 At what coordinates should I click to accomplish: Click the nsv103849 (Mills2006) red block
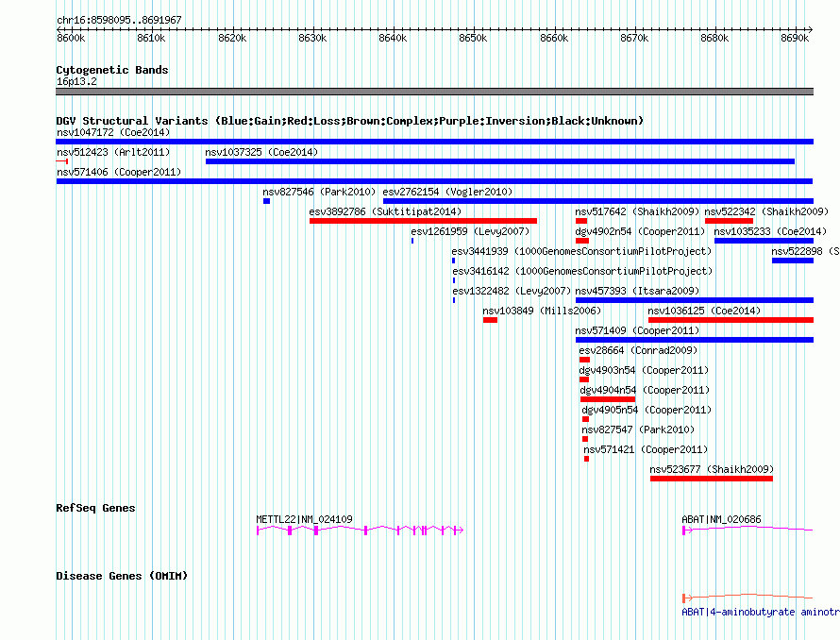490,320
